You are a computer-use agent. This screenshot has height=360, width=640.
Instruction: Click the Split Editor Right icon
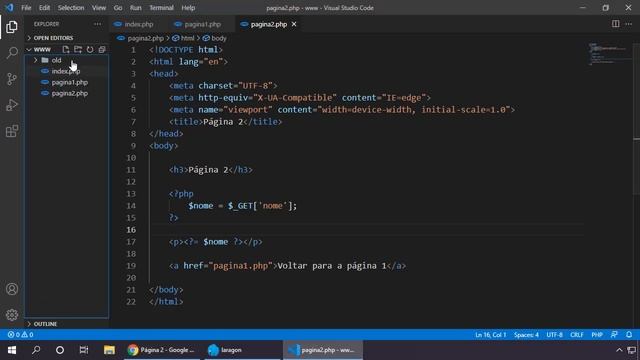point(616,24)
